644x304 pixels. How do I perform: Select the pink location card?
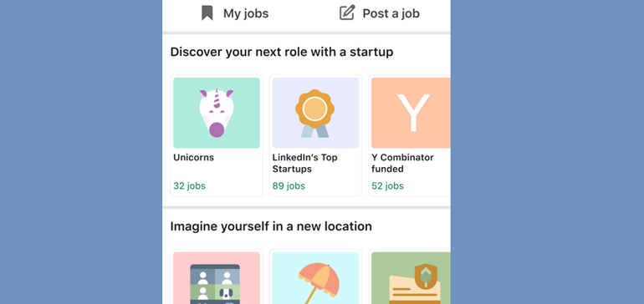point(217,278)
